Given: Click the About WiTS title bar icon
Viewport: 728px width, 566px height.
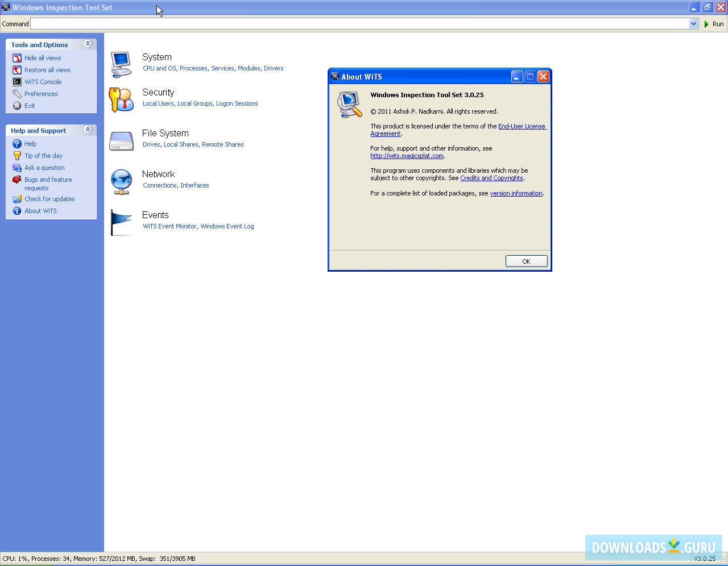Looking at the screenshot, I should click(336, 76).
